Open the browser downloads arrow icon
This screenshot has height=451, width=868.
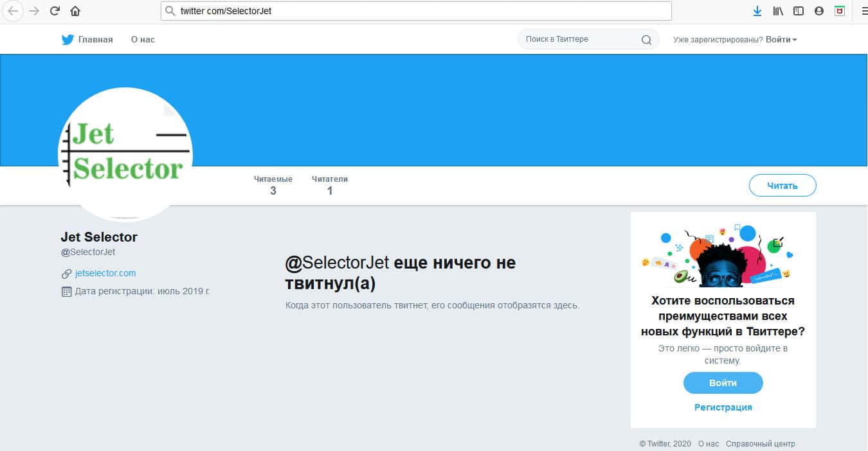pyautogui.click(x=757, y=11)
